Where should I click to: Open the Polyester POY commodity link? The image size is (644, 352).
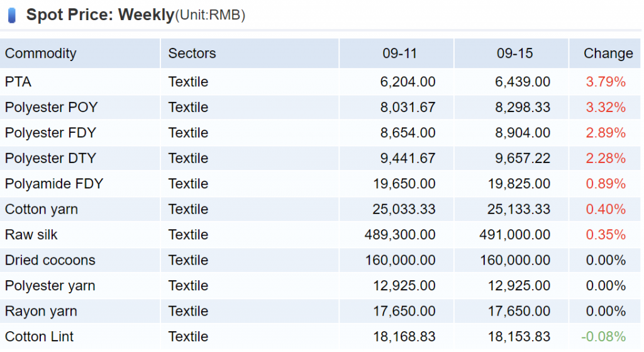[51, 107]
